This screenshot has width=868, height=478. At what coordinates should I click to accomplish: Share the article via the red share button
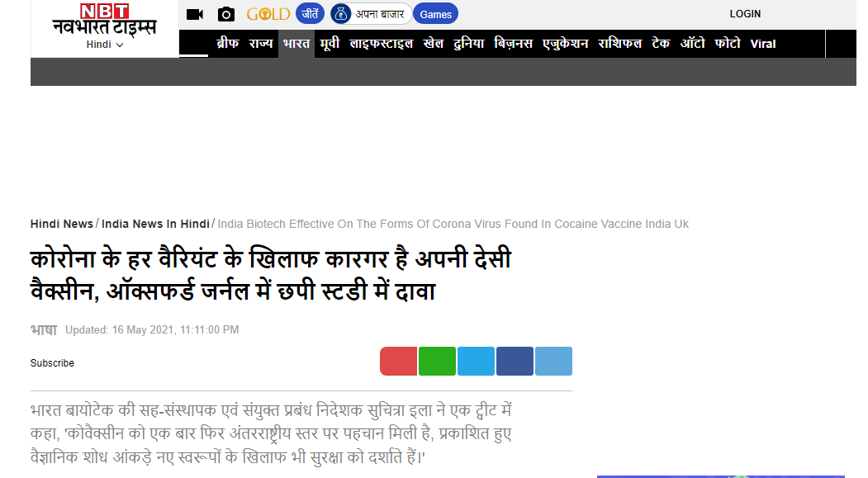398,361
